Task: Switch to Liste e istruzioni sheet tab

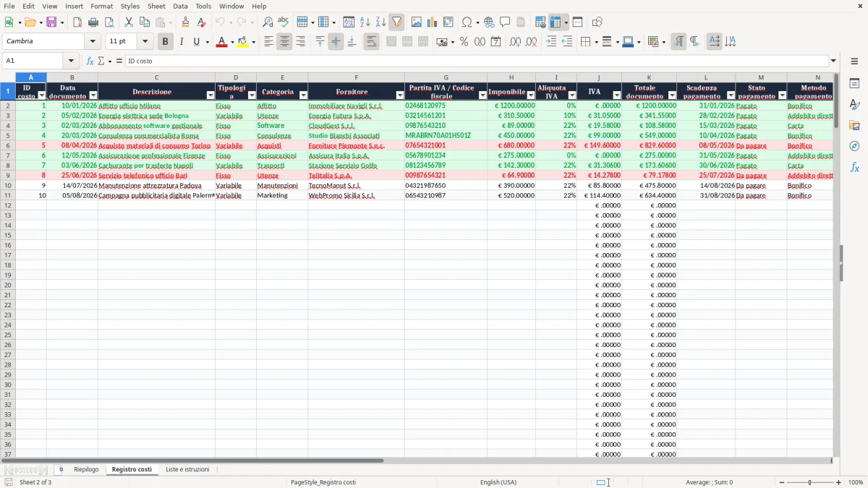Action: pyautogui.click(x=187, y=469)
